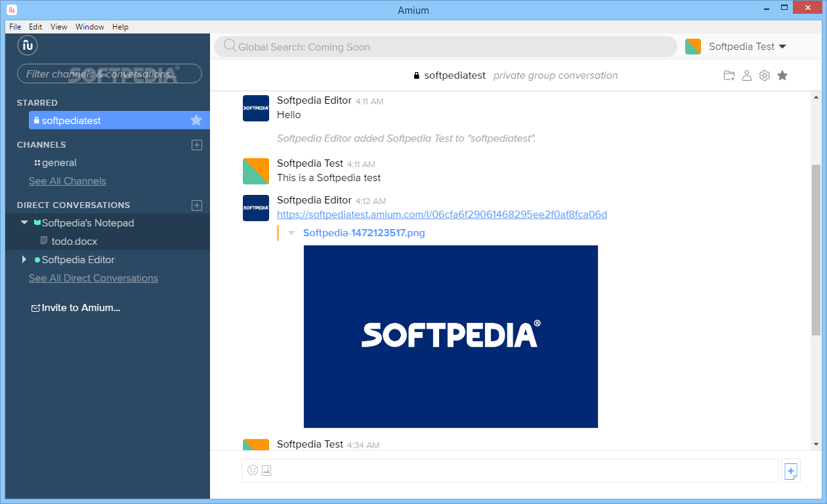Click the Global Search magnifier icon
827x504 pixels.
pos(230,46)
